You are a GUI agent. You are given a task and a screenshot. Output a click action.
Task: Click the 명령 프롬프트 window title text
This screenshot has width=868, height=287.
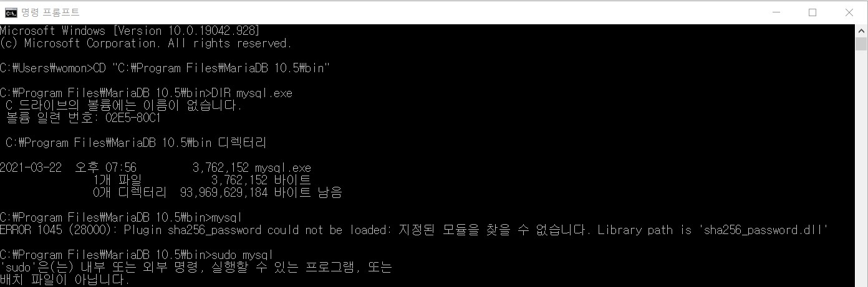pyautogui.click(x=51, y=12)
